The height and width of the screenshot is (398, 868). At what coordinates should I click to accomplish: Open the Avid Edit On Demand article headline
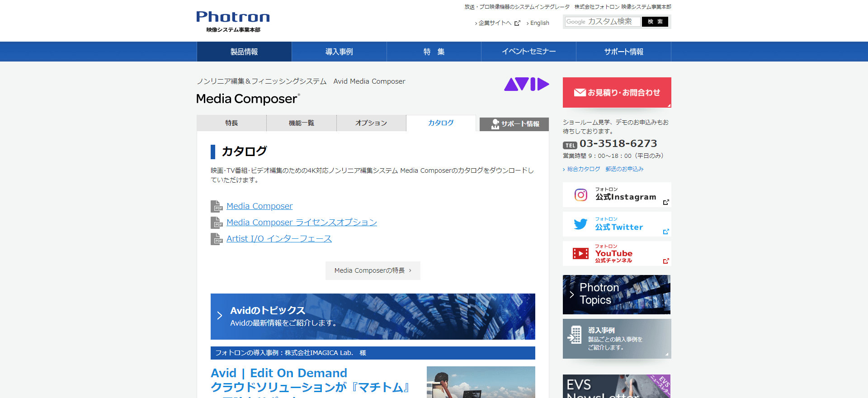310,382
